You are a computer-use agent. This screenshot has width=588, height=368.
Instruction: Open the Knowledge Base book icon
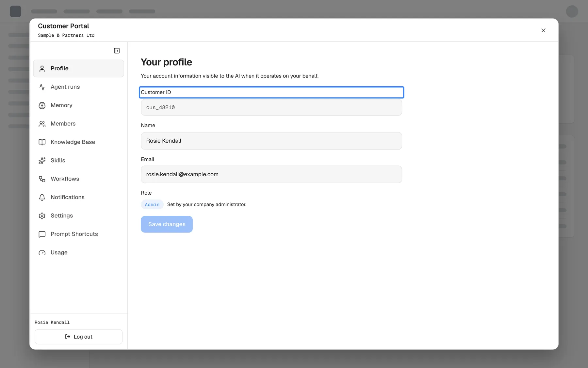[42, 142]
